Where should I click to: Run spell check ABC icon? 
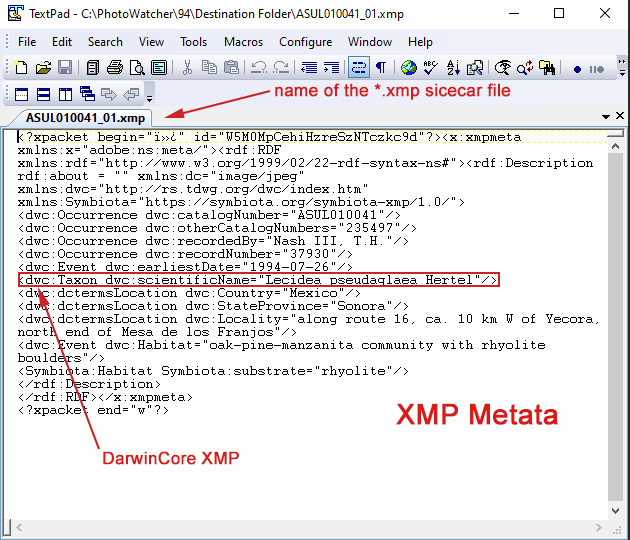point(431,68)
